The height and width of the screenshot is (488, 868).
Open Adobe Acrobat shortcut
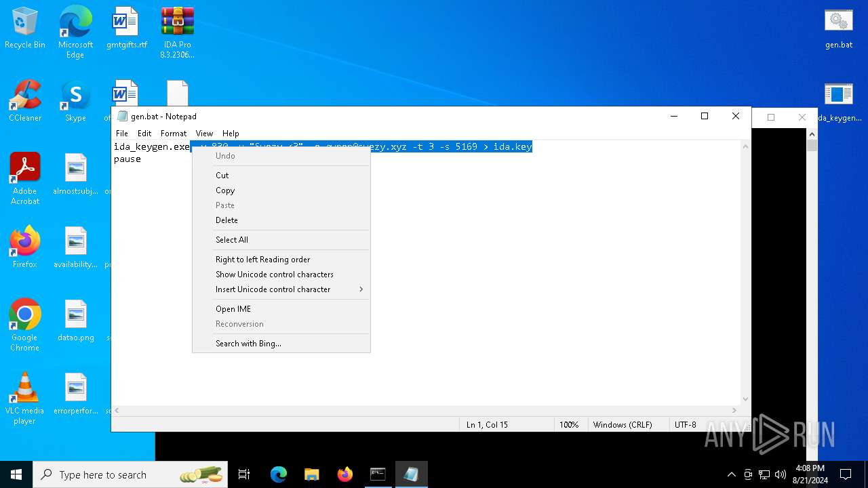[x=25, y=179]
